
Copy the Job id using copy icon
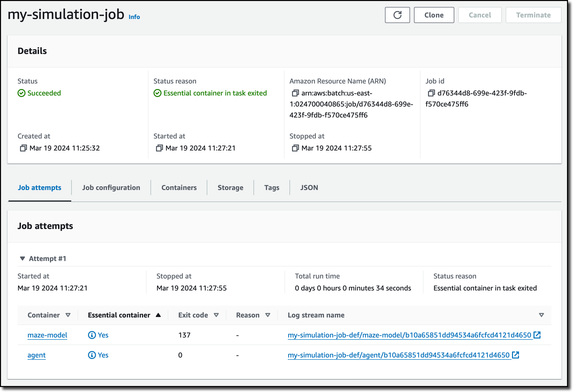[x=431, y=93]
